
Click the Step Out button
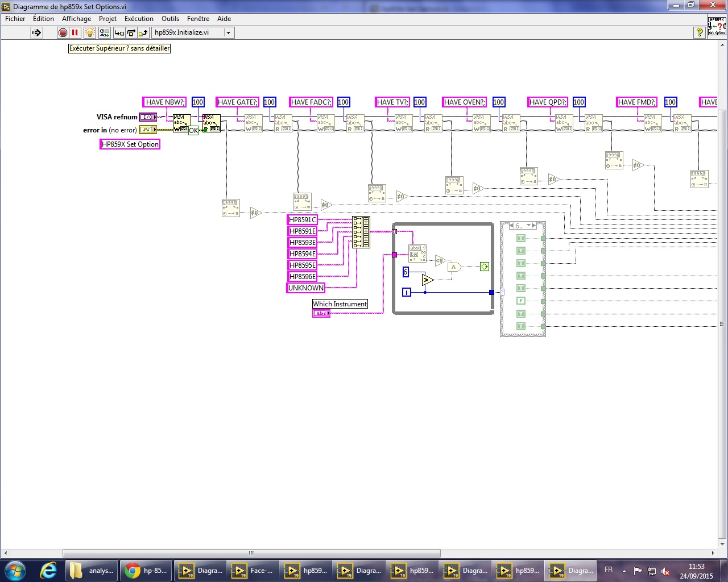[143, 33]
